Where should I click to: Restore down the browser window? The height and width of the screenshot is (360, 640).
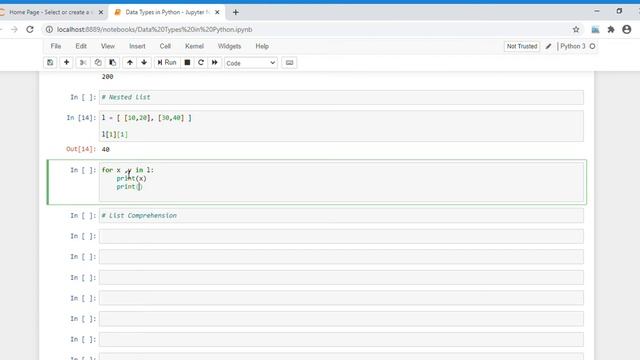pyautogui.click(x=619, y=11)
